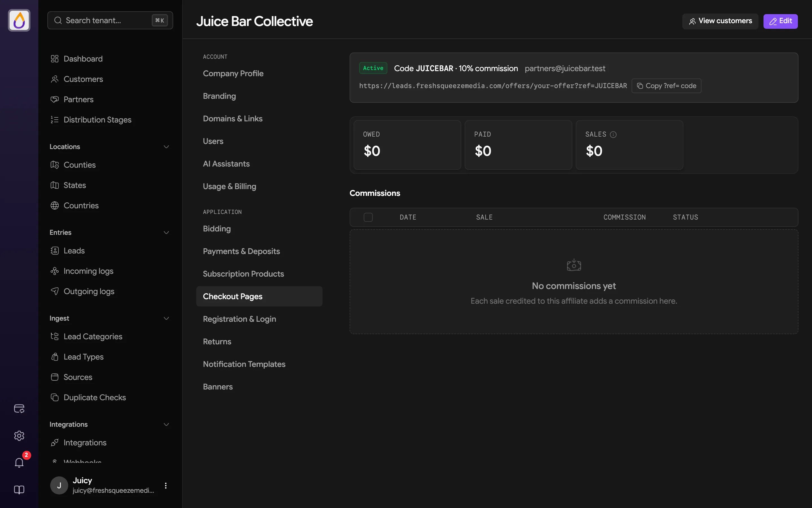Go to Notification Templates
Viewport: 812px width, 508px height.
[259, 364]
